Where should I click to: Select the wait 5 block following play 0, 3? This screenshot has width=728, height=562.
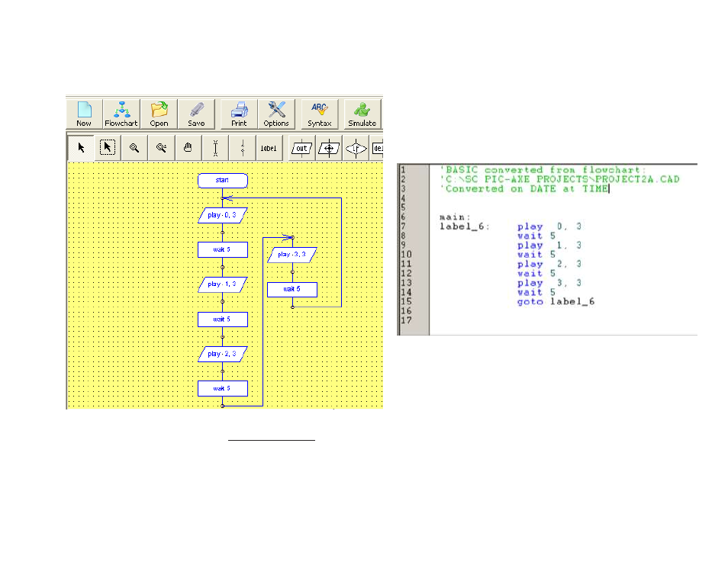pos(222,249)
